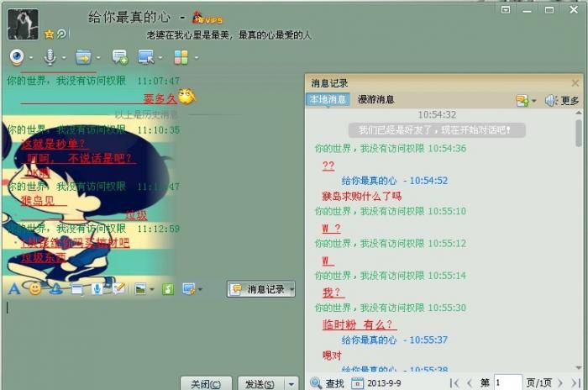Viewport: 588px width, 390px height.
Task: Start voice call with microphone icon
Action: pyautogui.click(x=50, y=57)
